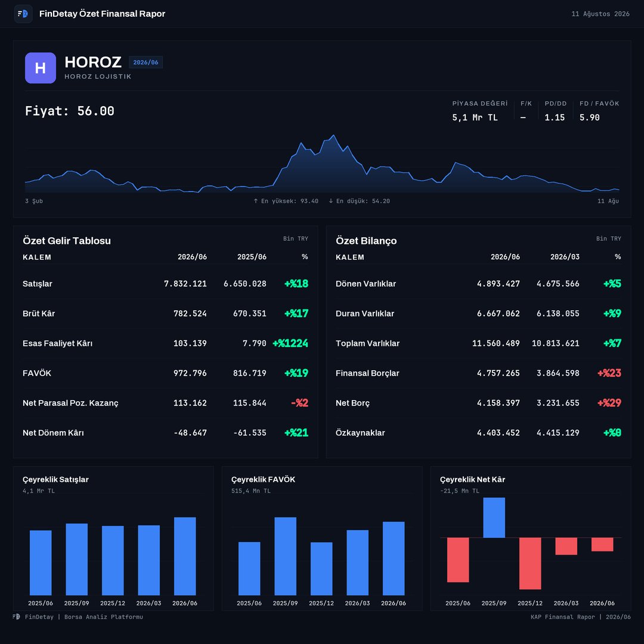
Task: Click the small FinDetay logo in footer
Action: 16,617
